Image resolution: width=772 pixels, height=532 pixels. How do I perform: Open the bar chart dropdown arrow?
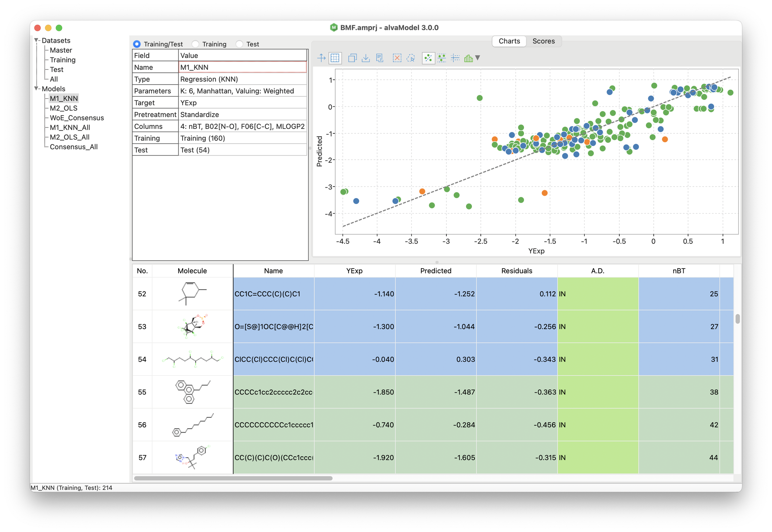click(x=477, y=58)
